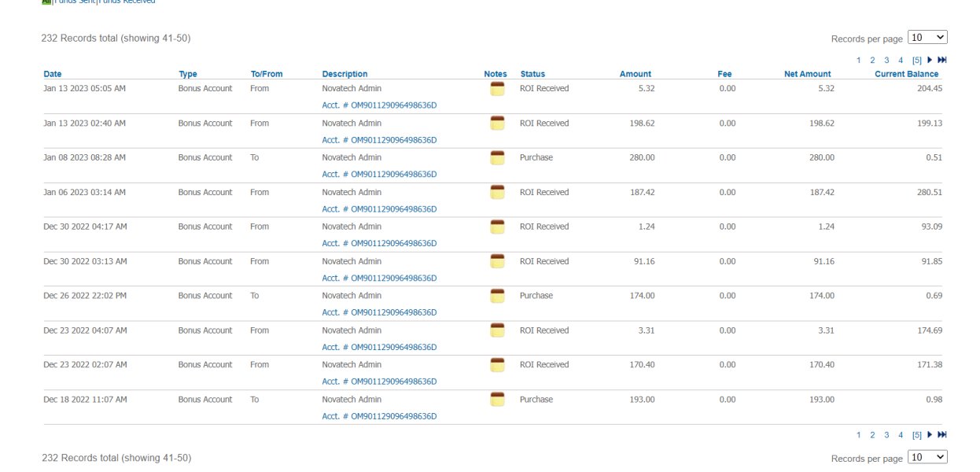Click the date Dec 18 2022 11:07 AM
Image resolution: width=980 pixels, height=472 pixels.
(x=85, y=400)
